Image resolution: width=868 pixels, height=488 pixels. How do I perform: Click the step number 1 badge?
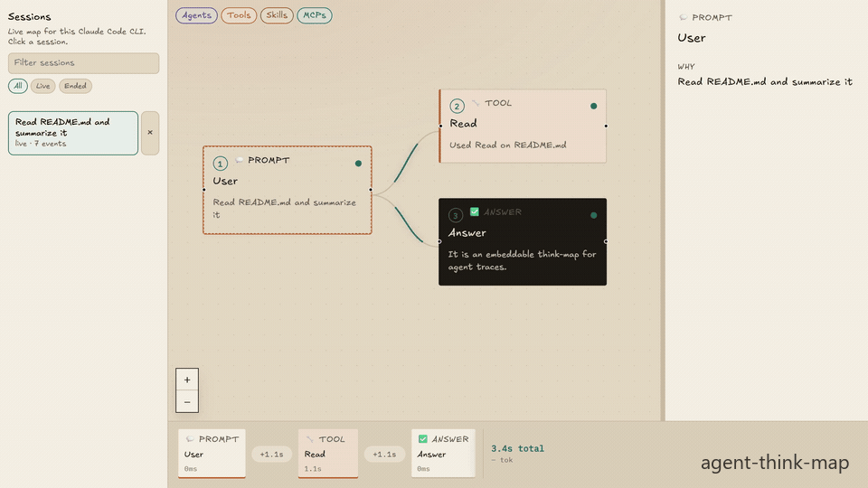(x=221, y=164)
